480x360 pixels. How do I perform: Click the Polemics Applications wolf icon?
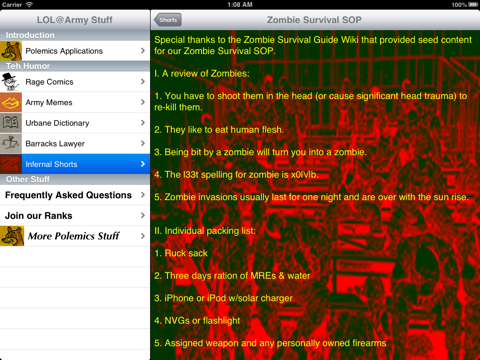11,51
